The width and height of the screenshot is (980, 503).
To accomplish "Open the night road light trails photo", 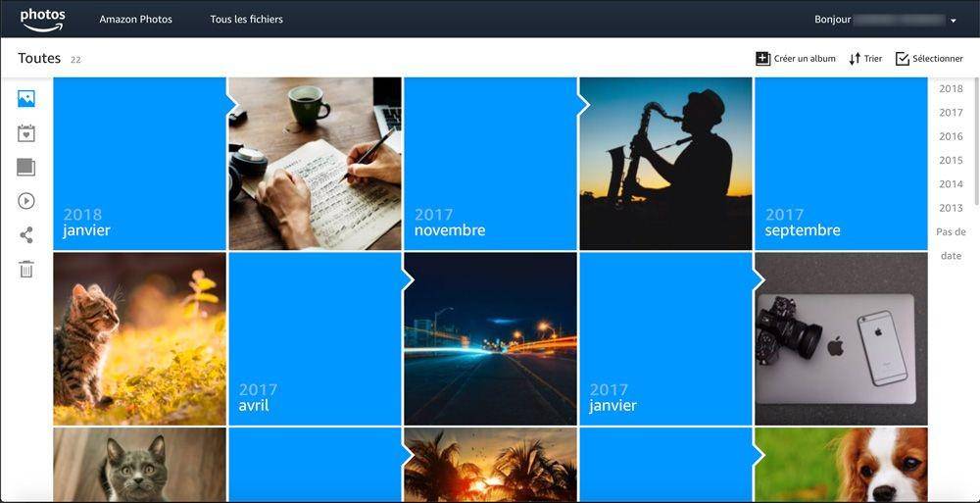I will pyautogui.click(x=491, y=339).
